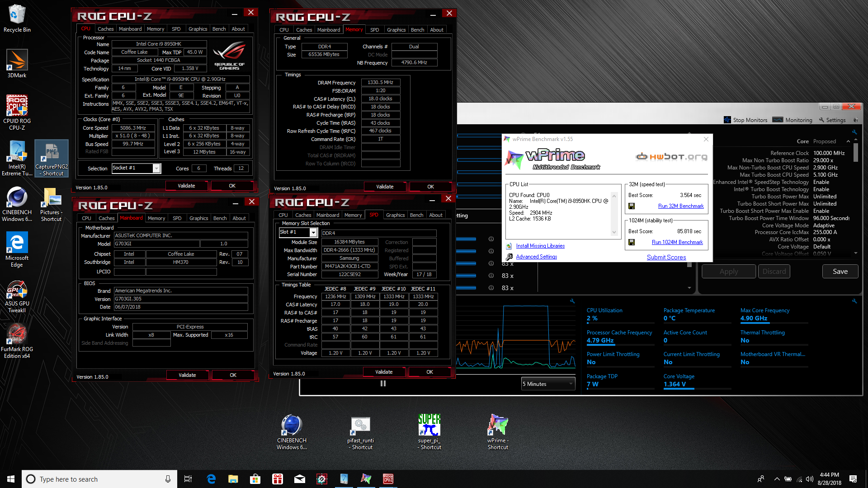Click down arrow below the XTU Proposed list
This screenshot has width=868, height=488.
855,253
